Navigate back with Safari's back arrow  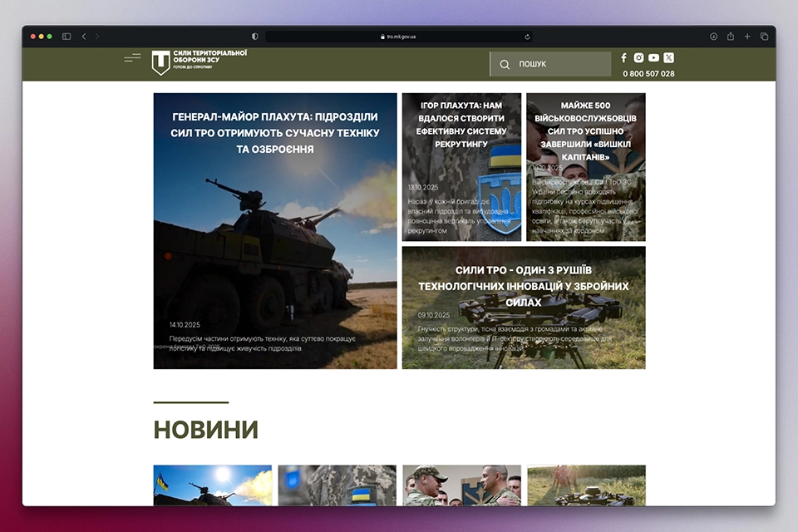(x=83, y=37)
